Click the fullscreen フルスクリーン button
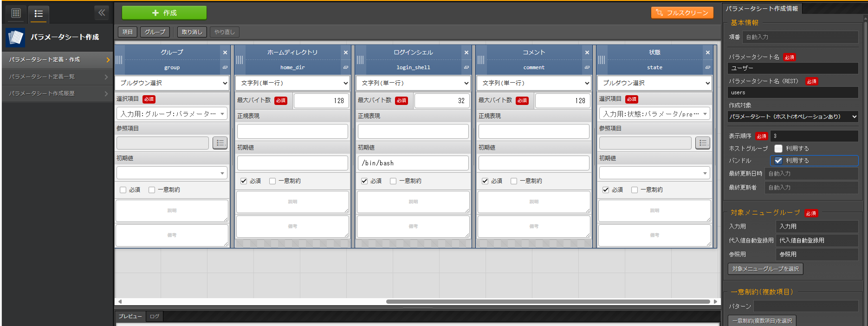868x326 pixels. [x=682, y=13]
